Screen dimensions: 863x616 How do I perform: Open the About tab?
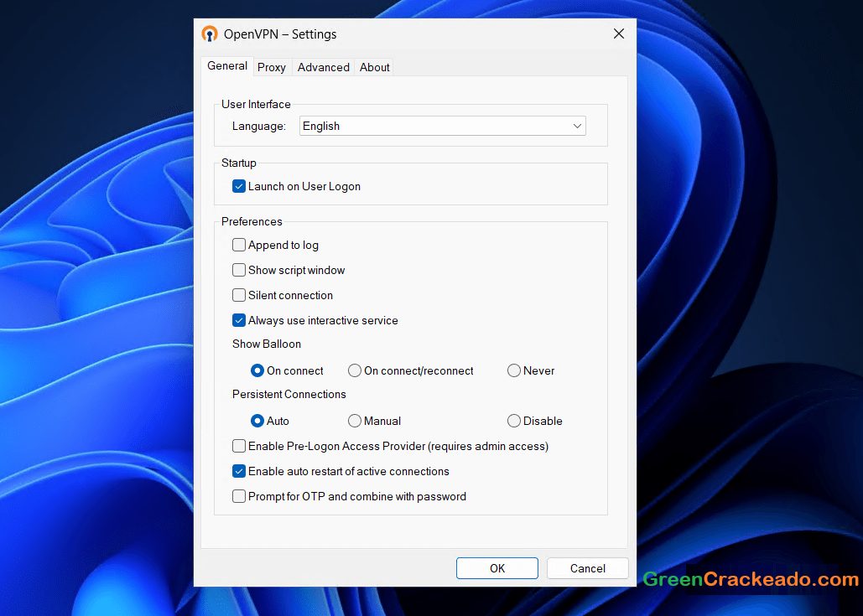pos(374,67)
